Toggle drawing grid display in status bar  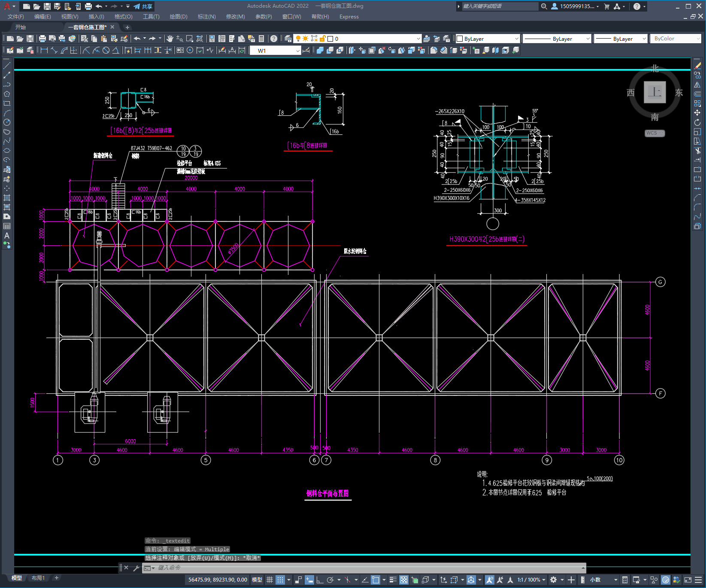click(270, 580)
